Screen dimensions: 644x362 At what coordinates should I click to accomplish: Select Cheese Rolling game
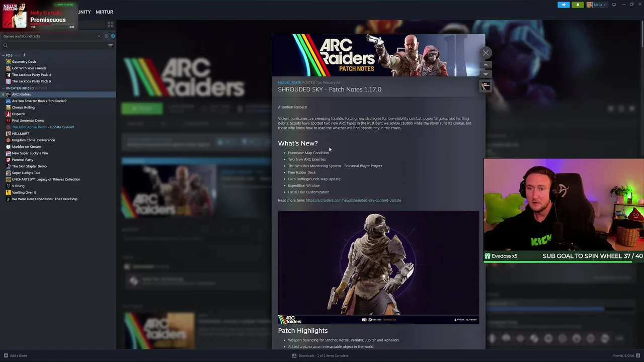coord(23,108)
